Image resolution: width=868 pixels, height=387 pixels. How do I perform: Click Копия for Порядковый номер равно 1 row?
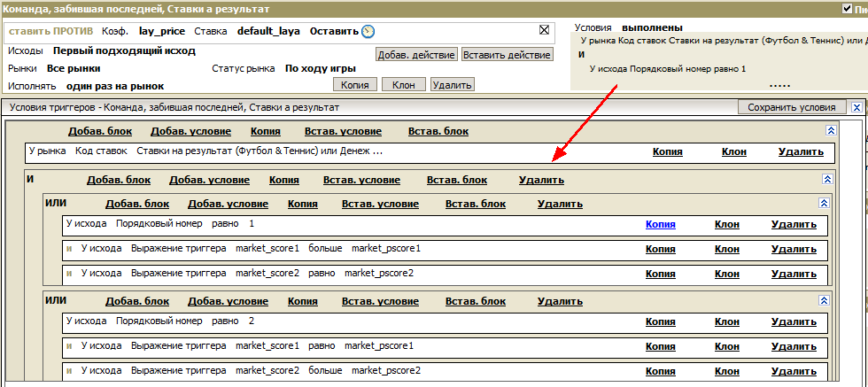661,224
